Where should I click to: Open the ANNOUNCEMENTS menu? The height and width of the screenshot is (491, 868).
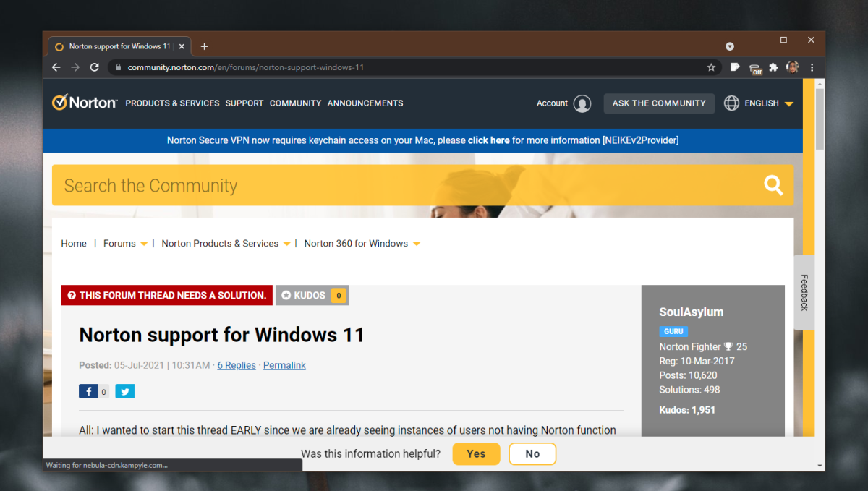[x=365, y=103]
